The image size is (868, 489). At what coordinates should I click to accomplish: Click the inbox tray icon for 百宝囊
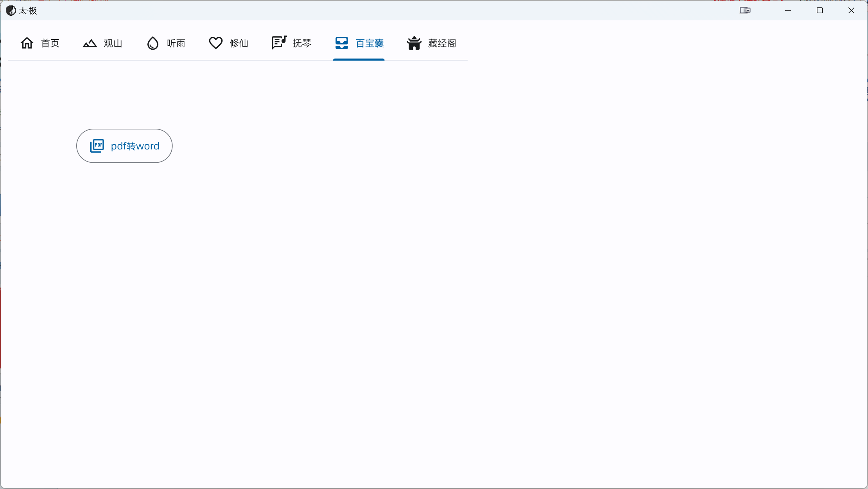341,43
